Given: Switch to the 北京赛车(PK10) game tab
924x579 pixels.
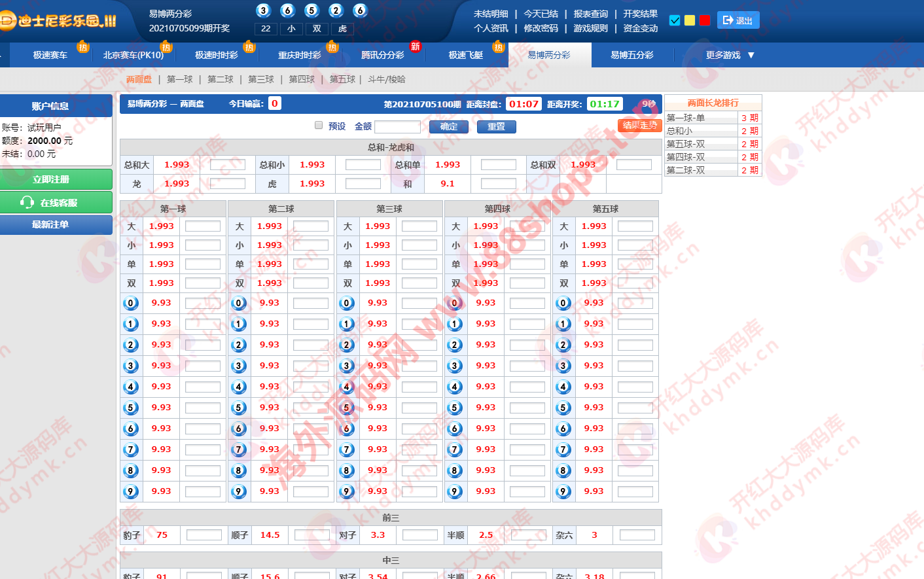Looking at the screenshot, I should tap(133, 55).
